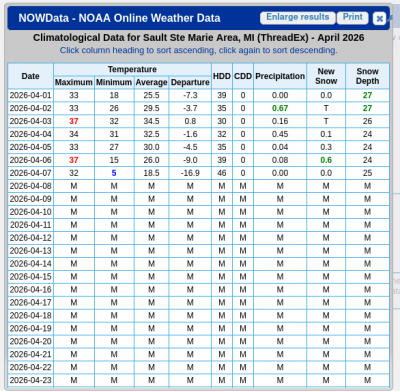Click the average temperature 25.5
This screenshot has height=392, width=400.
pyautogui.click(x=151, y=95)
